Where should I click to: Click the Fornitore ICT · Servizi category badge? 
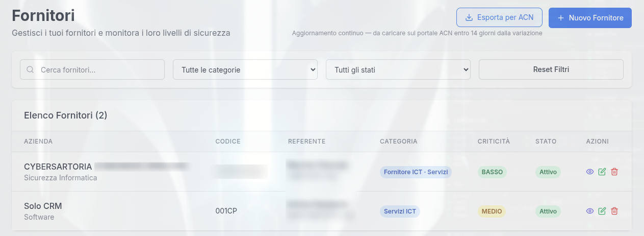point(416,172)
